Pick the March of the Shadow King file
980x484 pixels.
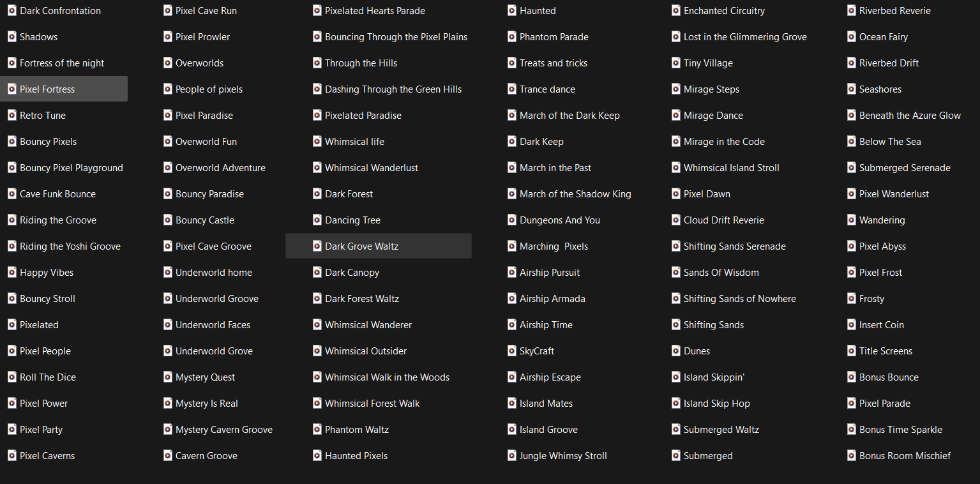point(575,194)
